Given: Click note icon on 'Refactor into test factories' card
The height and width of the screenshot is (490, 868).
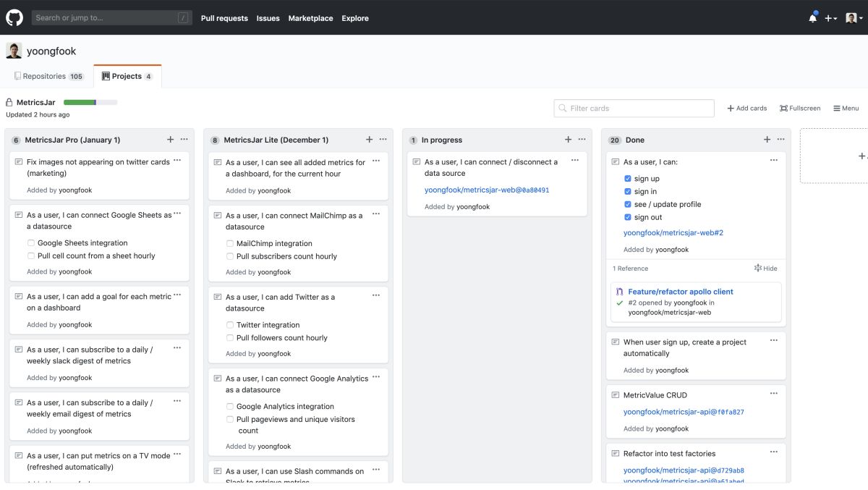Looking at the screenshot, I should (x=616, y=454).
